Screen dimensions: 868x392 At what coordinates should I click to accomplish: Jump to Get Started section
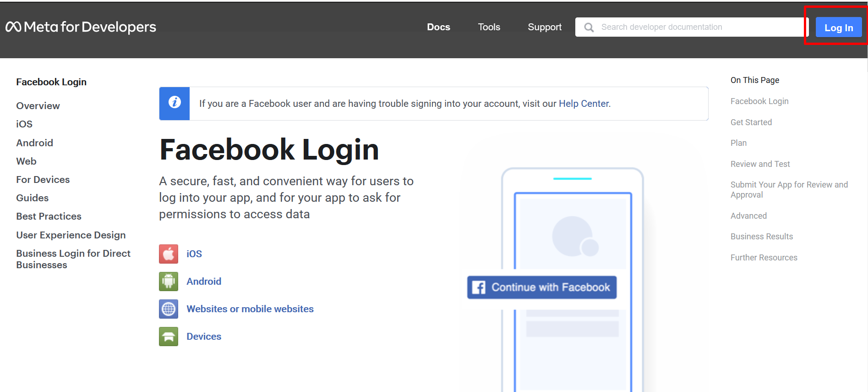click(751, 122)
